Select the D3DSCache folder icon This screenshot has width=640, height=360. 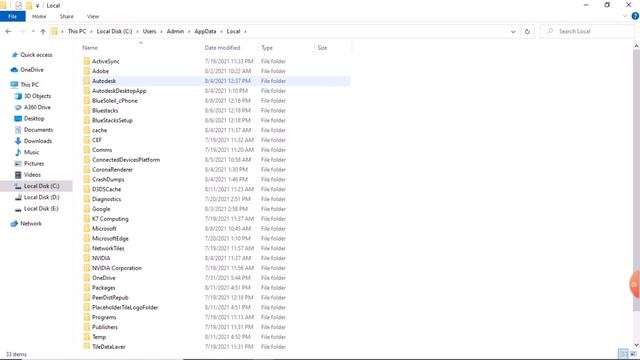point(87,189)
